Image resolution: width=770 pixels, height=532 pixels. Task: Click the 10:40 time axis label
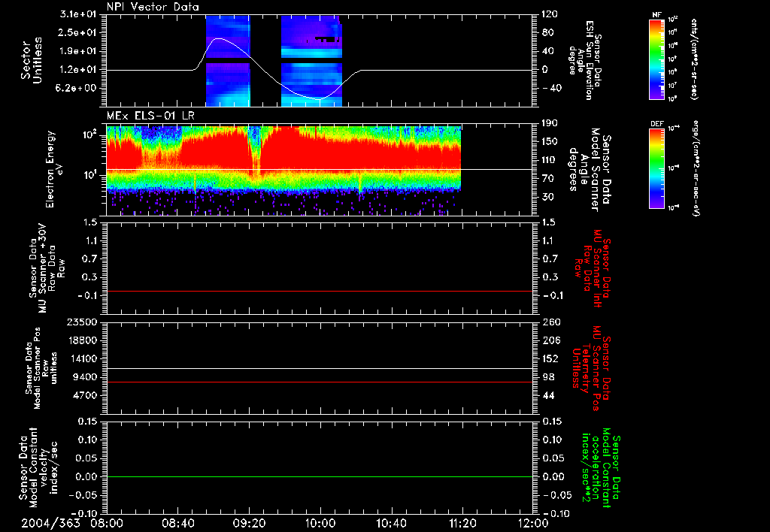coord(391,523)
